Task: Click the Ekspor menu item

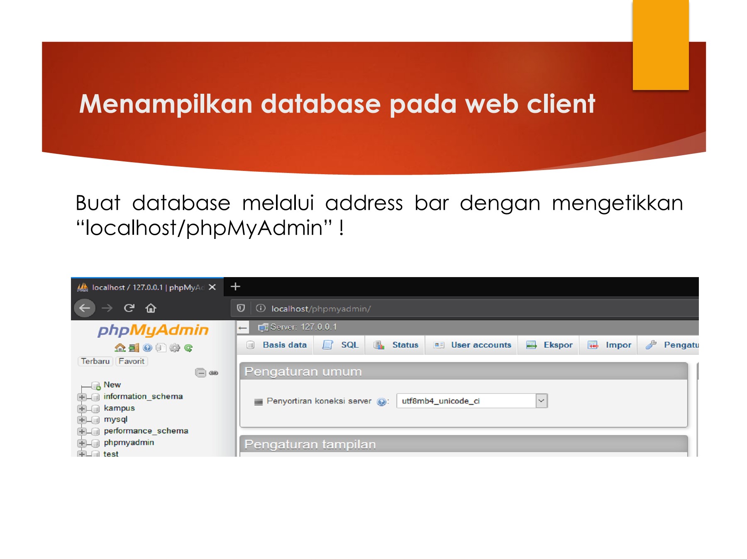Action: [x=557, y=345]
